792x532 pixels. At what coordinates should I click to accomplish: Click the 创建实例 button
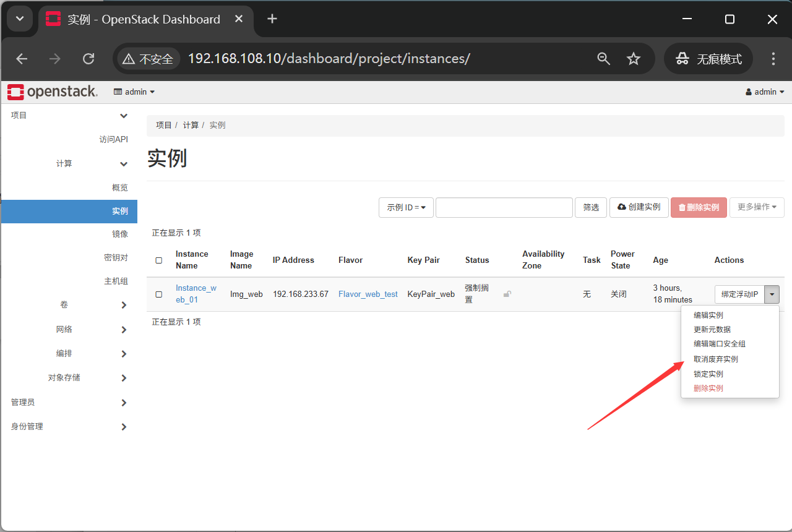pos(639,207)
